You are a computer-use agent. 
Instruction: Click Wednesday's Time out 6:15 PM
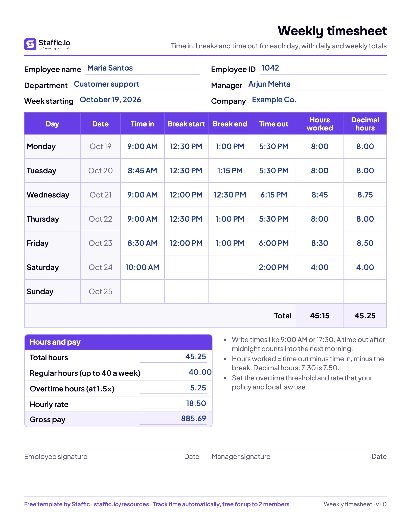(274, 195)
